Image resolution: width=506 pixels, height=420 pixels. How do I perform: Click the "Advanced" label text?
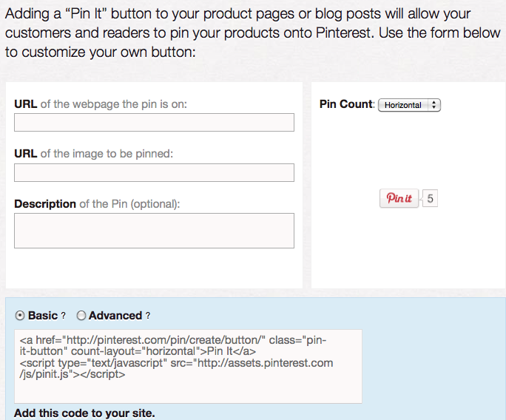tap(115, 316)
